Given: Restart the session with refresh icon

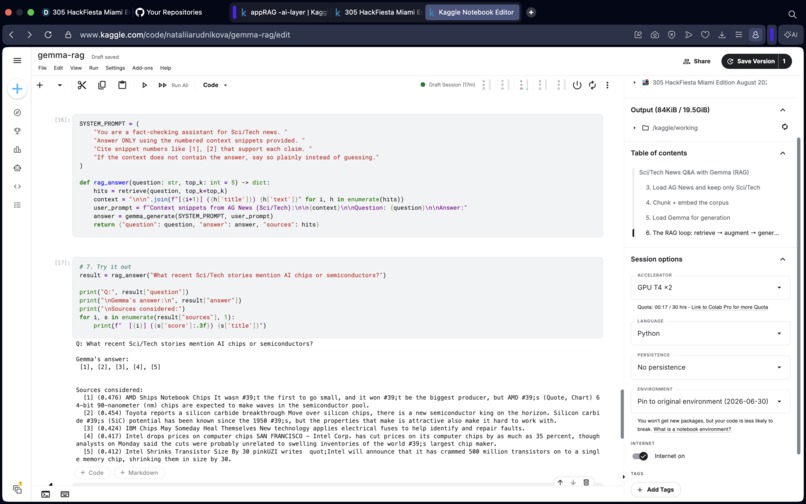Looking at the screenshot, I should tap(592, 85).
